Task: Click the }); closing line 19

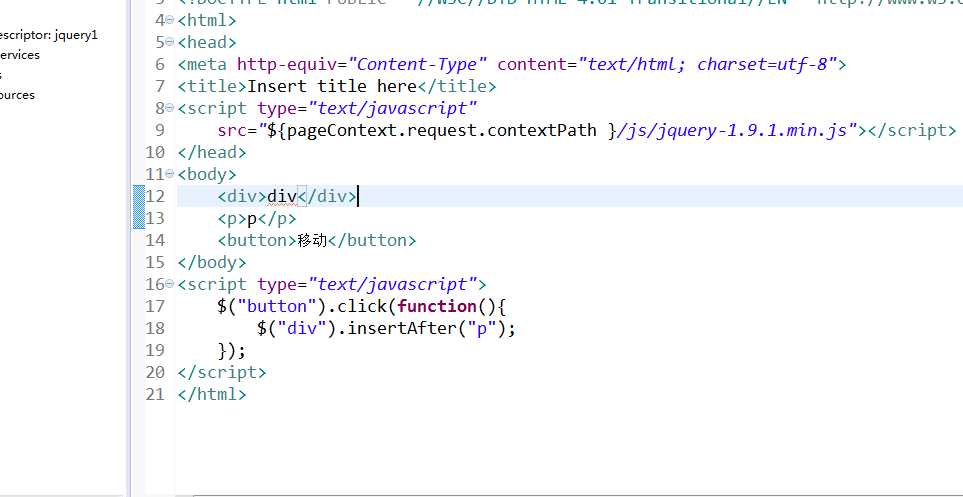Action: point(232,350)
